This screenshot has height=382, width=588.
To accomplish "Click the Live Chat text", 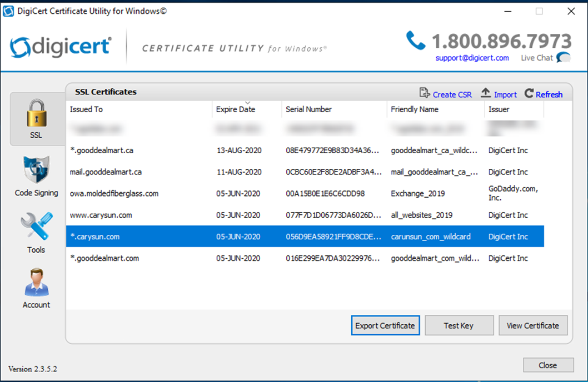I will pos(537,58).
